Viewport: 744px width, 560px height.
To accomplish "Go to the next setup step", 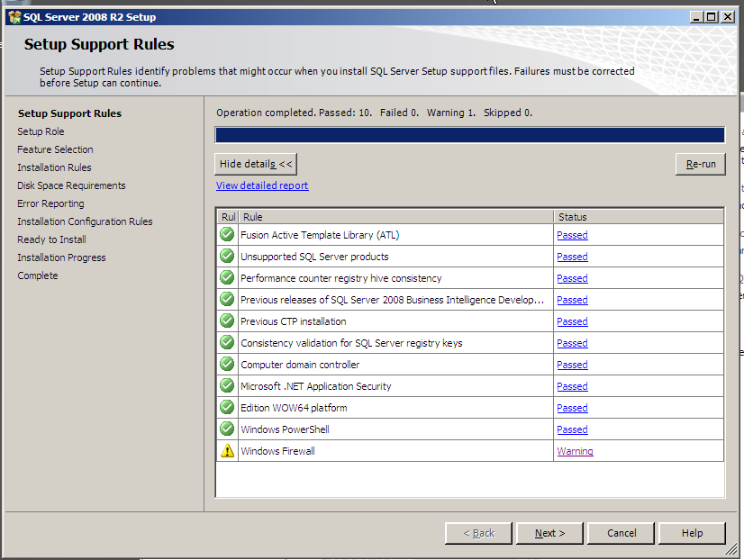I will tap(549, 533).
